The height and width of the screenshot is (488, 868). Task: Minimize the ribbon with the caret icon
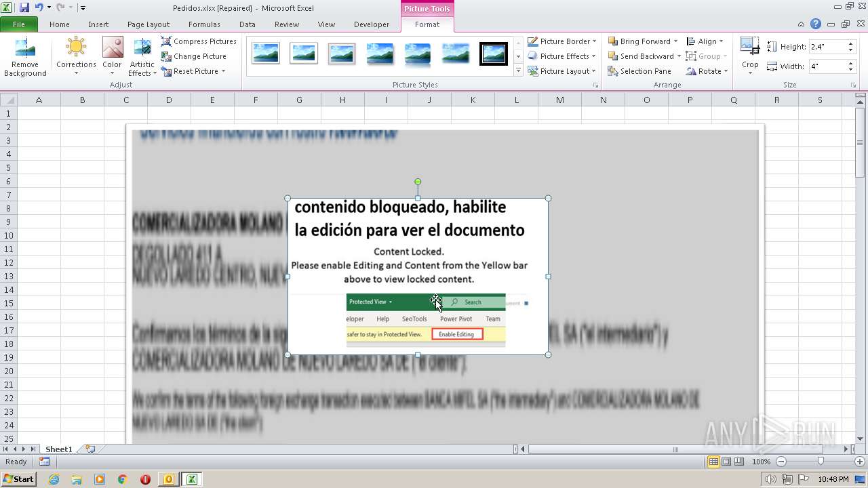(x=802, y=24)
